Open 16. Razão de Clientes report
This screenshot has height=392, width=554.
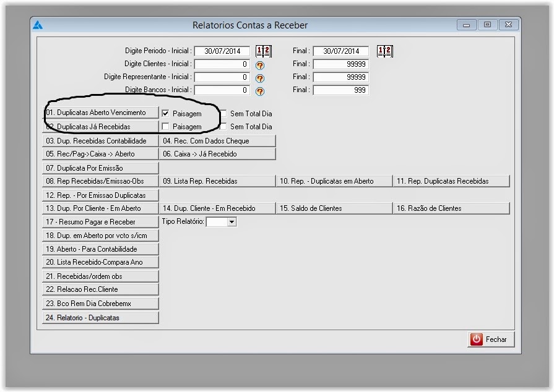point(451,208)
